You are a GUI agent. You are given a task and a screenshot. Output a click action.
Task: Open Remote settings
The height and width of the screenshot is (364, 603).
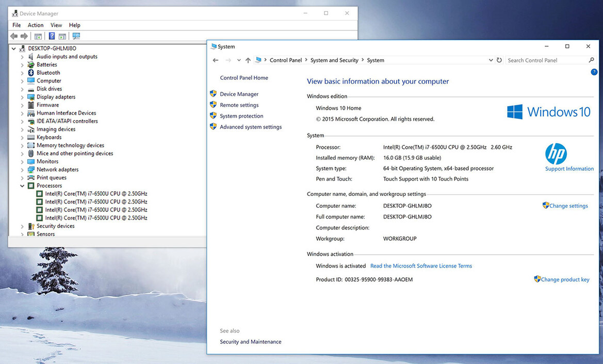click(239, 105)
